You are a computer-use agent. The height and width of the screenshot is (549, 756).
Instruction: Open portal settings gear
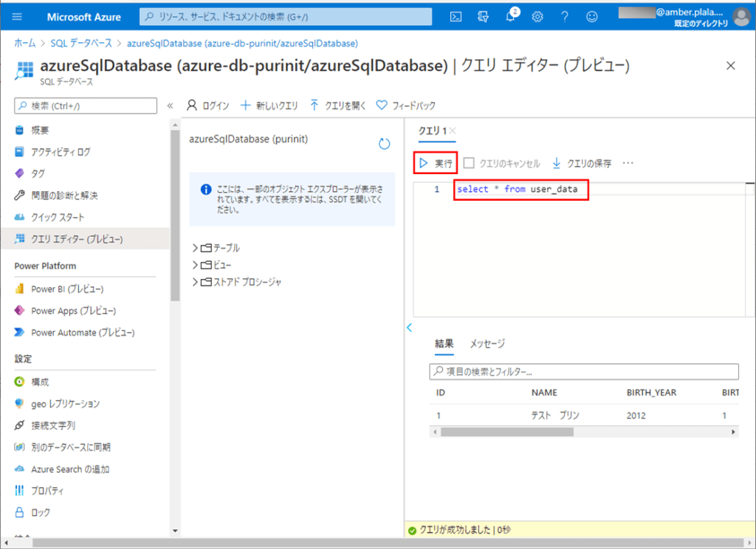[x=537, y=17]
